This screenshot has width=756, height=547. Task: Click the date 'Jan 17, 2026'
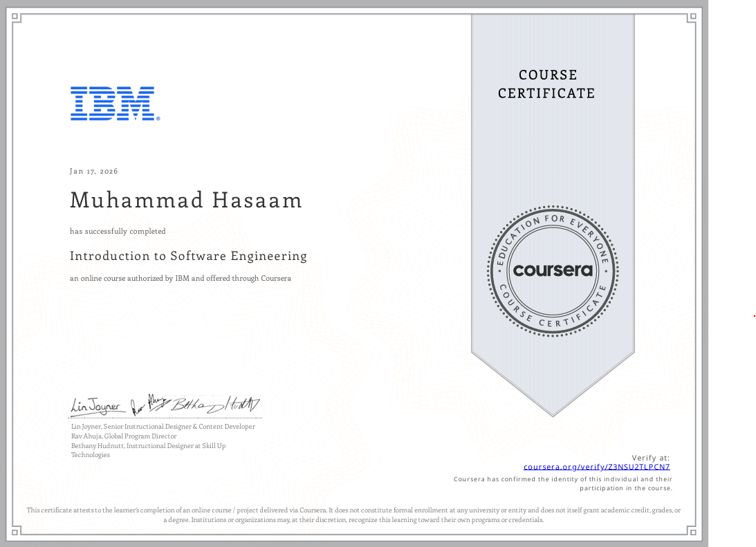(x=94, y=171)
